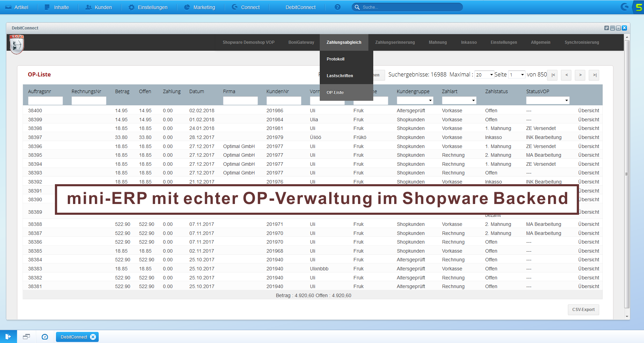Screen dimensions: 644x343
Task: Choose Lastschriften from the submenu
Action: (347, 76)
